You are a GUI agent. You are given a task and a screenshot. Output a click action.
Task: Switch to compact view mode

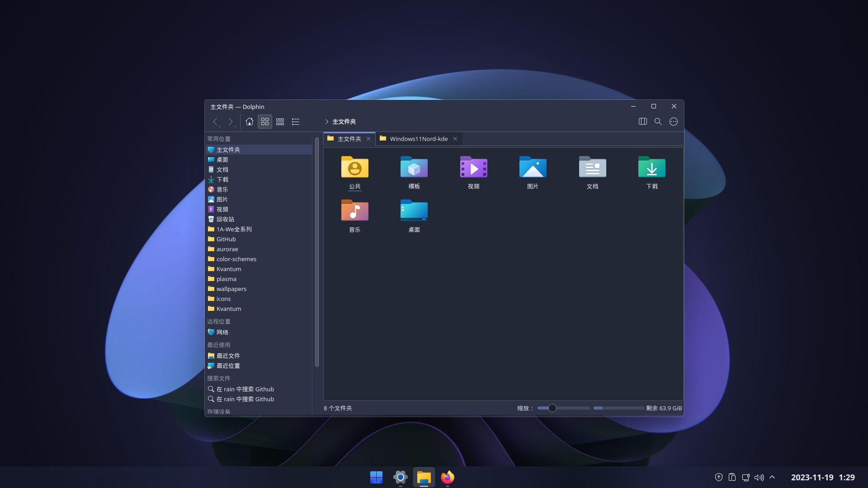click(x=280, y=121)
